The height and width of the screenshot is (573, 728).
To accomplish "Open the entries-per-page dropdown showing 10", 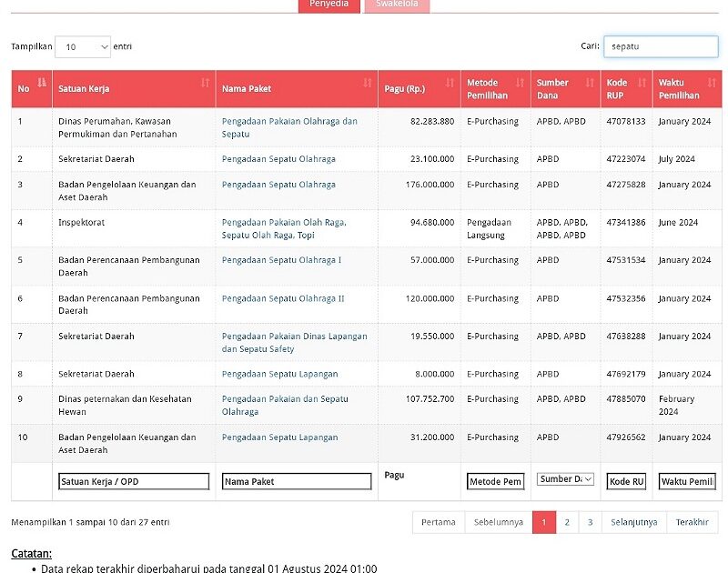I will [83, 46].
